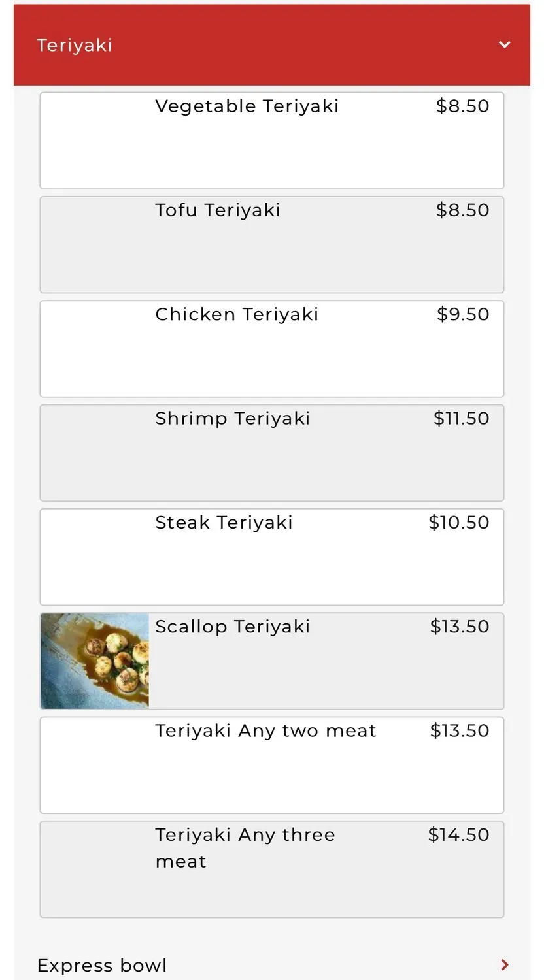Tap the $11.50 Shrimp Teriyaki price
Screen dimensions: 544x980
[461, 418]
